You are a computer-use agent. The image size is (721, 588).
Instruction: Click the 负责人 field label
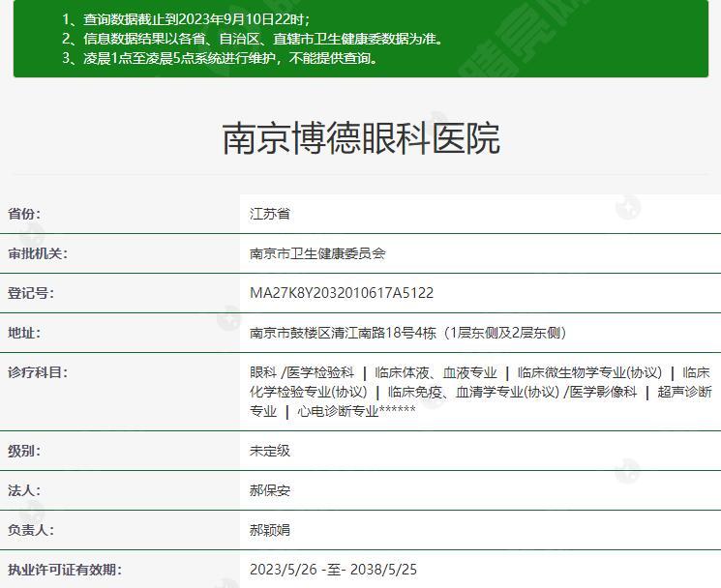tap(31, 530)
